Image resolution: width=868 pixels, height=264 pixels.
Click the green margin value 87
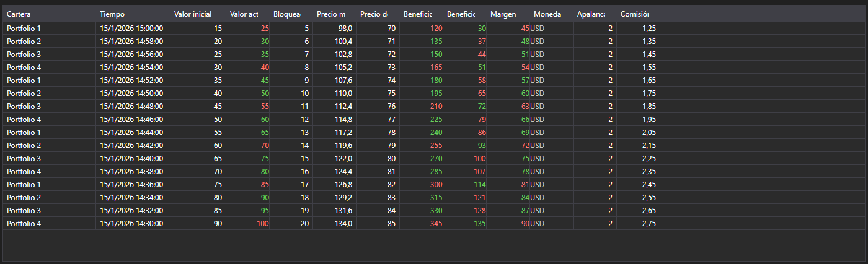pos(508,211)
